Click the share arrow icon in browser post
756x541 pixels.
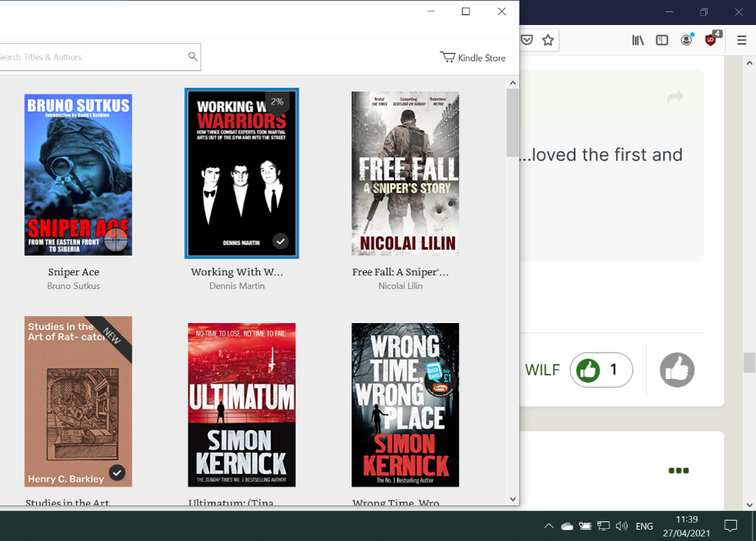[675, 98]
